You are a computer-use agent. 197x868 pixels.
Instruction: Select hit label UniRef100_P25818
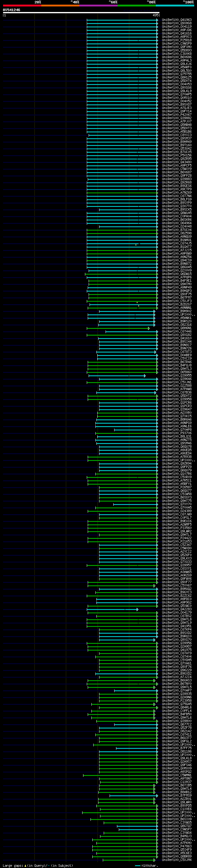coord(177,40)
